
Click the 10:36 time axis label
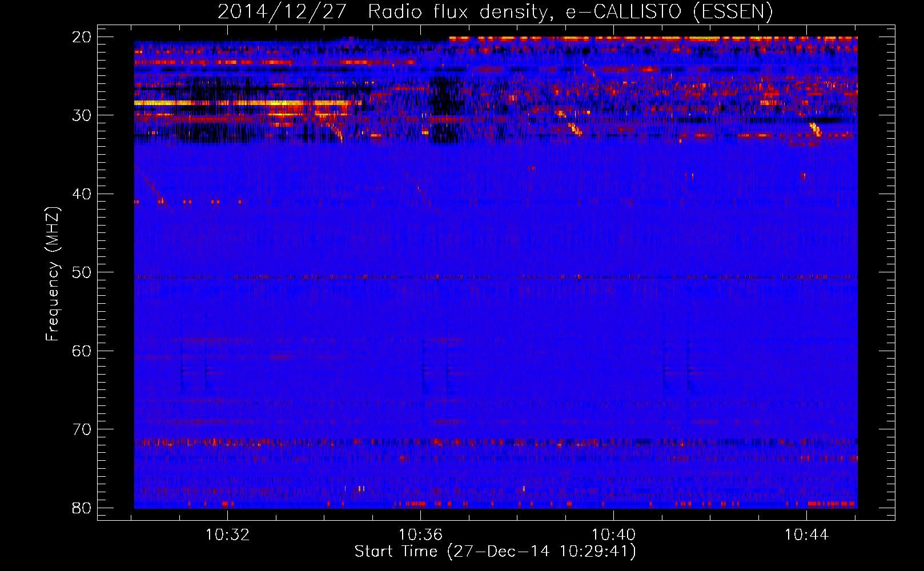421,535
